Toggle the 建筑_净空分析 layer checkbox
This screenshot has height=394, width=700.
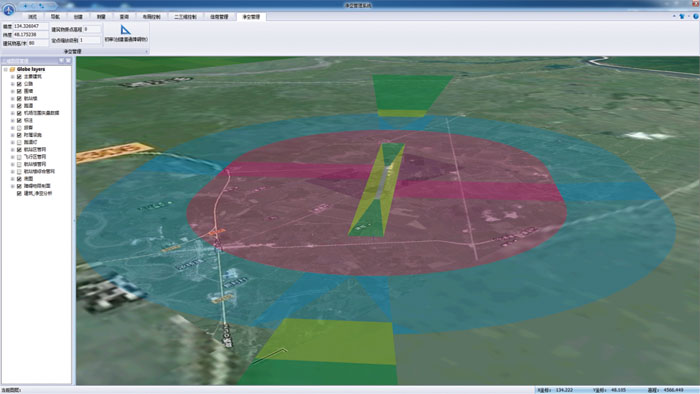click(19, 194)
